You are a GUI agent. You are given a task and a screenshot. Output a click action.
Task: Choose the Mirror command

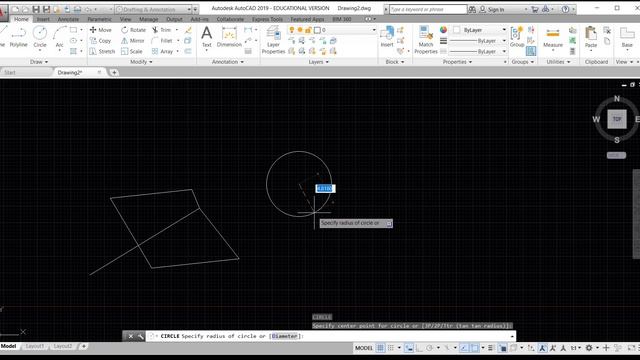[x=133, y=41]
